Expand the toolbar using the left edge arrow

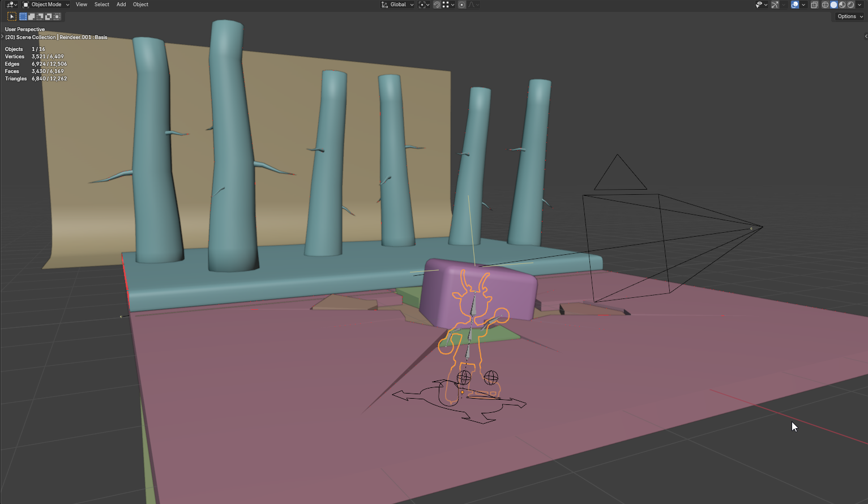click(2, 37)
